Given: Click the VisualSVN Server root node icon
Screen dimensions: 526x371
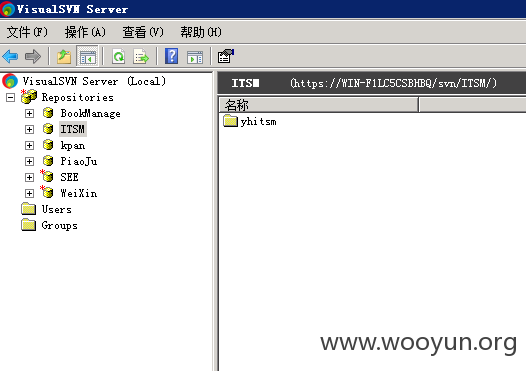Looking at the screenshot, I should (10, 81).
